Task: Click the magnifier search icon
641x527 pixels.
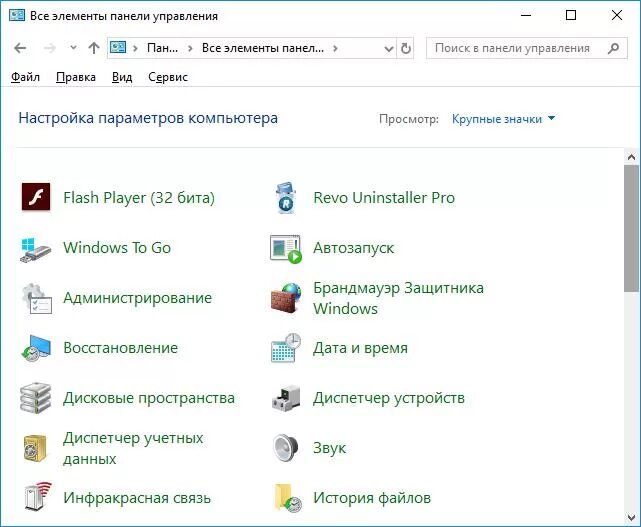Action: click(613, 48)
